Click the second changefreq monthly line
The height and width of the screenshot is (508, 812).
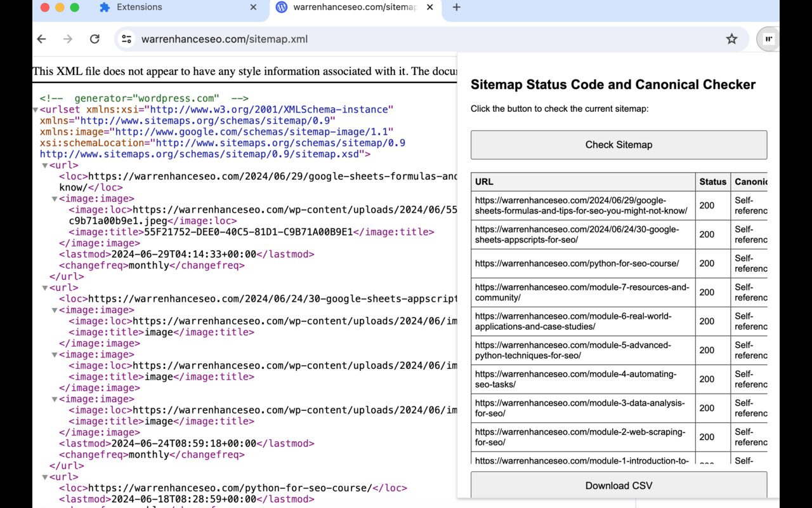[152, 455]
